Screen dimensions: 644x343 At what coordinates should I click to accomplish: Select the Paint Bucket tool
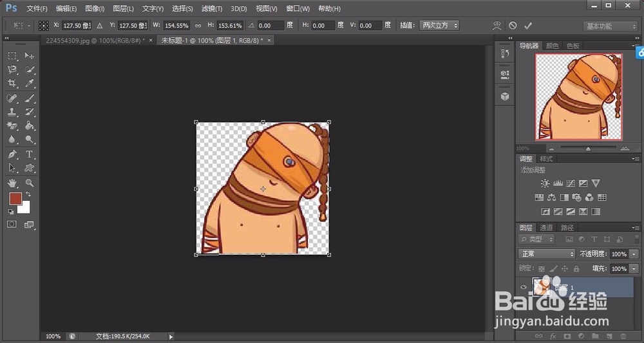click(29, 125)
